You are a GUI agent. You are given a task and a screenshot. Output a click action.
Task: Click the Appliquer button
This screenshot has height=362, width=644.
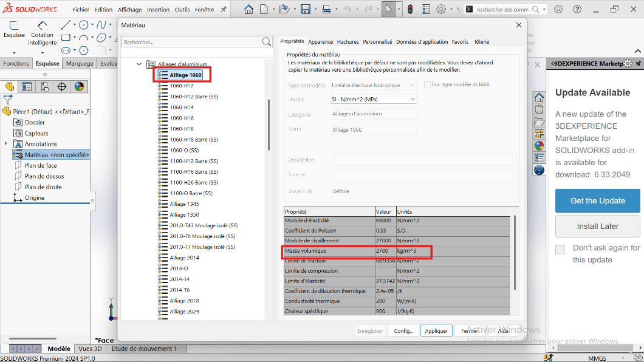click(436, 331)
